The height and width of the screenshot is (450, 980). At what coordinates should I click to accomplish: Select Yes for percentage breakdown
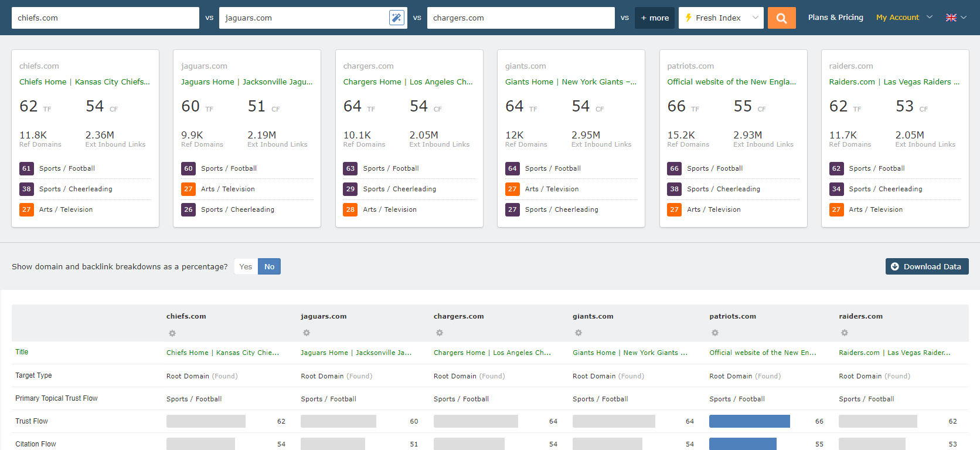[x=246, y=267]
